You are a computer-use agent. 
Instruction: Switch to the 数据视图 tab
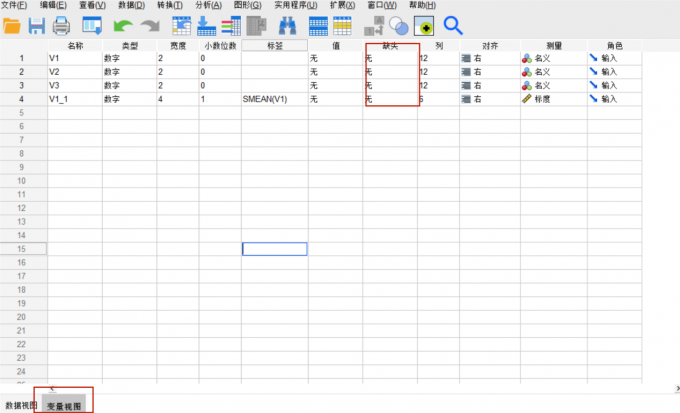[x=21, y=406]
